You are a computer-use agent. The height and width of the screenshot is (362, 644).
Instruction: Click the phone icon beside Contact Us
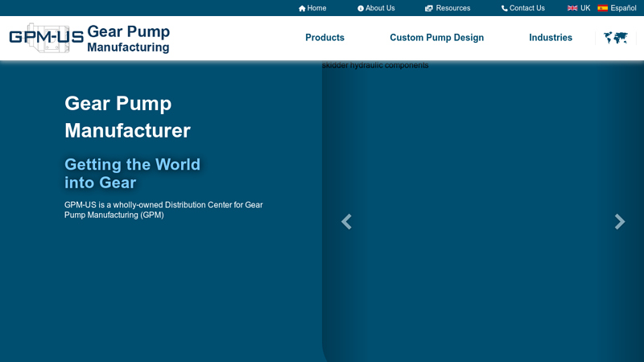click(x=504, y=8)
